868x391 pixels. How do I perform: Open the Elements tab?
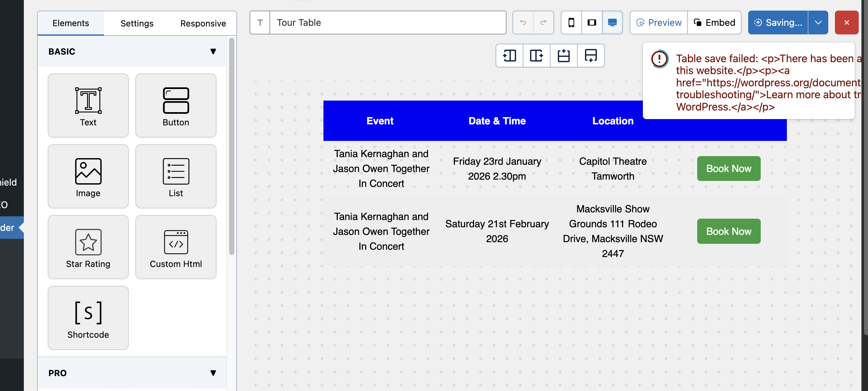point(71,23)
